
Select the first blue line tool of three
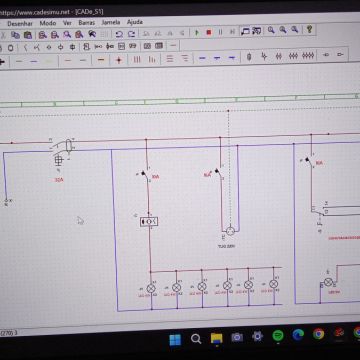[202, 58]
